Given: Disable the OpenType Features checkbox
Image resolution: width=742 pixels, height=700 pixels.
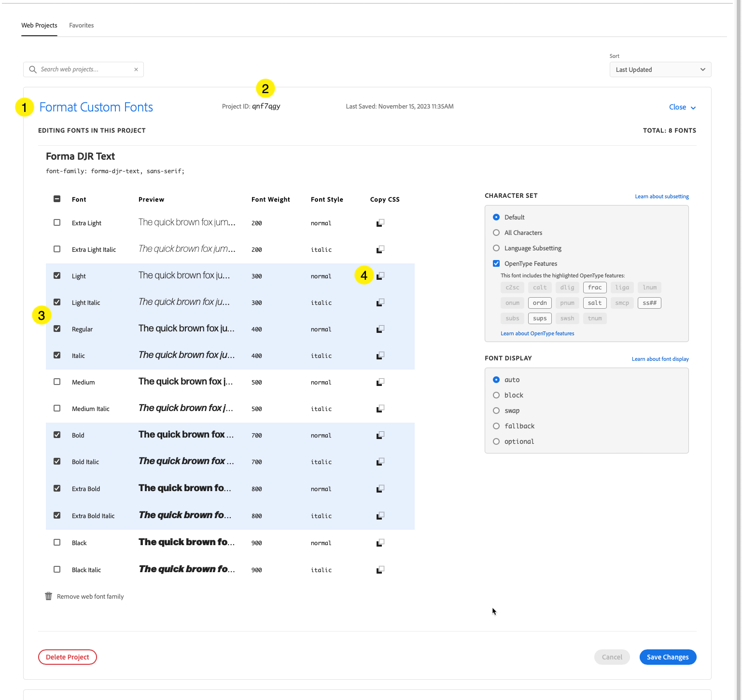Looking at the screenshot, I should click(496, 263).
